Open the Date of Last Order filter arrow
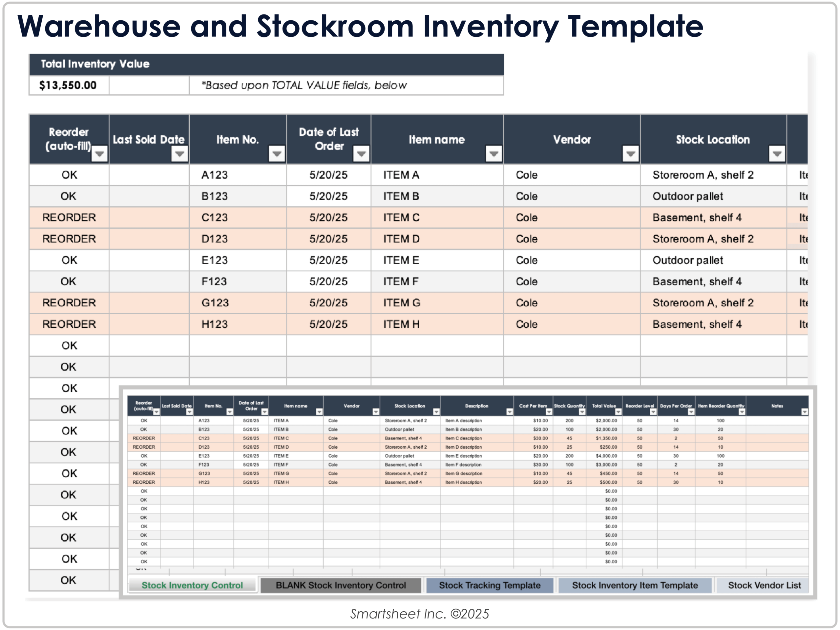Image resolution: width=840 pixels, height=630 pixels. (x=362, y=154)
